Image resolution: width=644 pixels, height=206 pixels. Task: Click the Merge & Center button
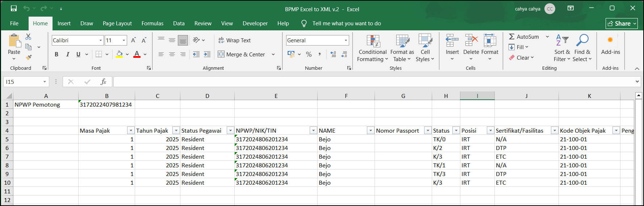242,54
